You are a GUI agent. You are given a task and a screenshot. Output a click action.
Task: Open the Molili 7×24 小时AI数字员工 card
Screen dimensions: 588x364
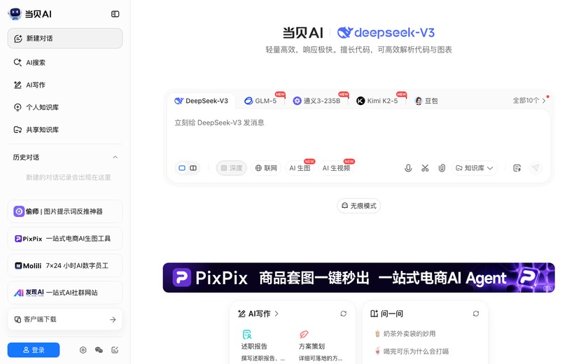coord(65,265)
